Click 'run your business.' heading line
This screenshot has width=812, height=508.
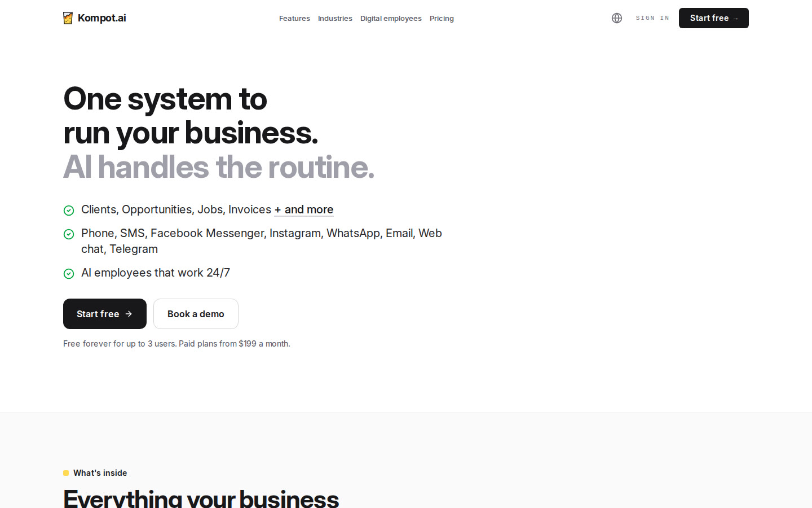click(x=191, y=133)
